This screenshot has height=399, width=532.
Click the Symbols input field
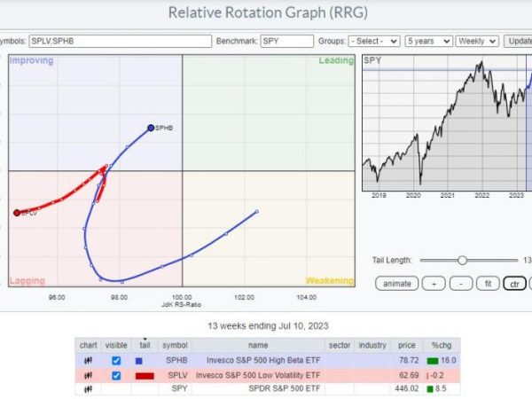coord(121,42)
